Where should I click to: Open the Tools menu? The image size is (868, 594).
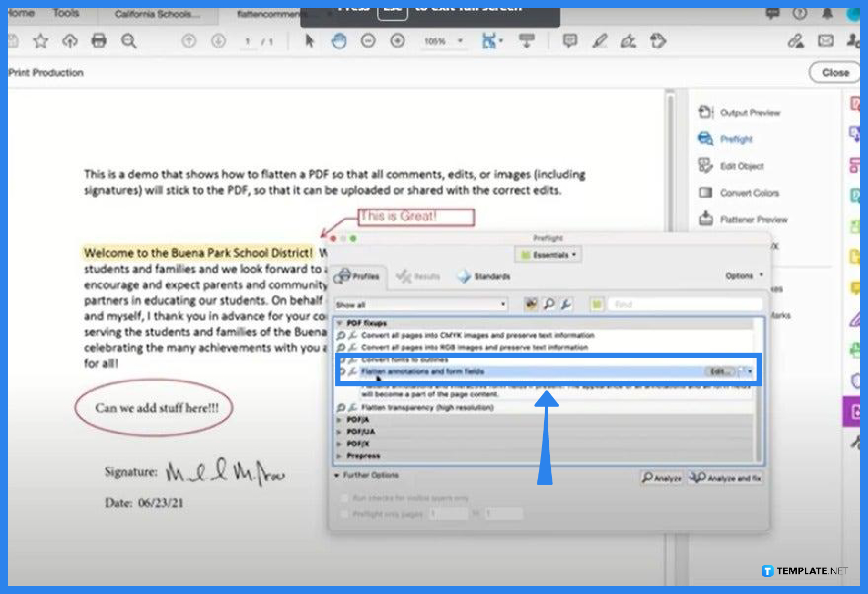pyautogui.click(x=65, y=12)
